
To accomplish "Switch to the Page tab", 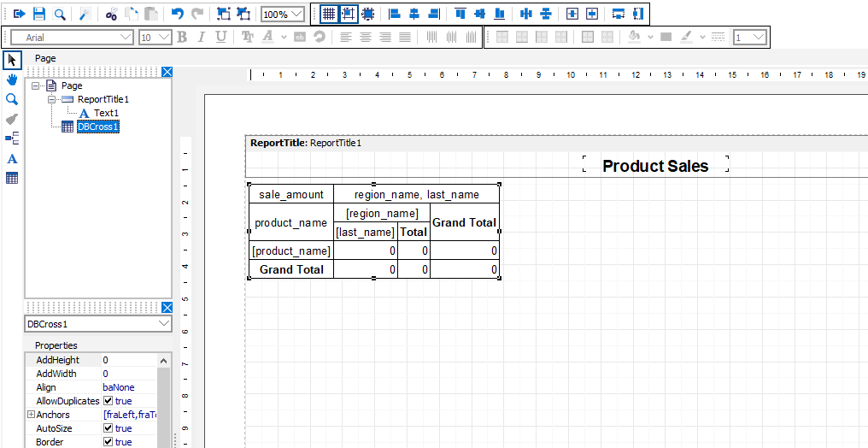I will (x=45, y=58).
